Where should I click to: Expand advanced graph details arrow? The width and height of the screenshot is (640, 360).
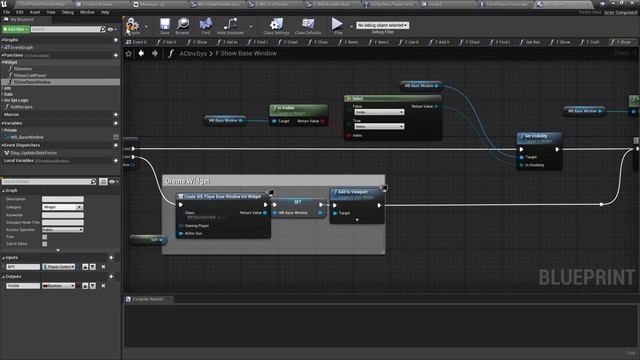[x=58, y=250]
